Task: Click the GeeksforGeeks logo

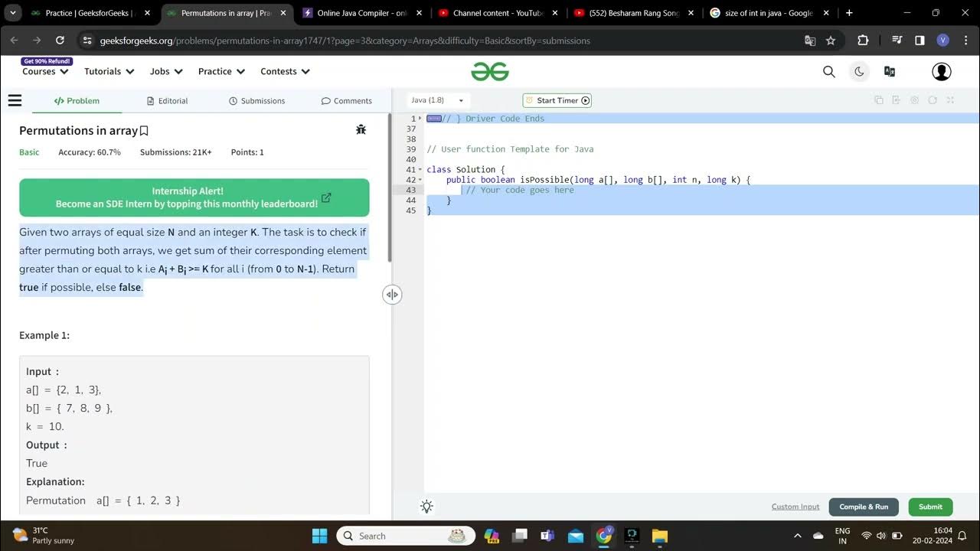Action: 490,71
